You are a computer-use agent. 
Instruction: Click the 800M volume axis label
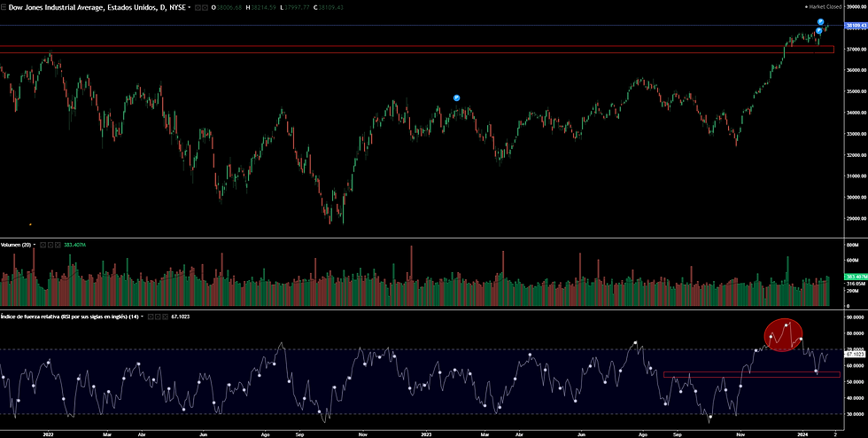click(852, 245)
